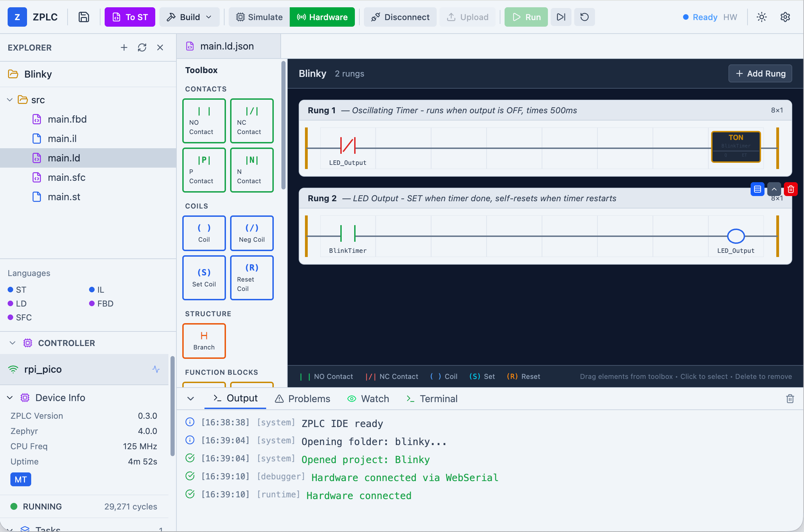Add a new file in Explorer
This screenshot has width=804, height=532.
(x=124, y=47)
